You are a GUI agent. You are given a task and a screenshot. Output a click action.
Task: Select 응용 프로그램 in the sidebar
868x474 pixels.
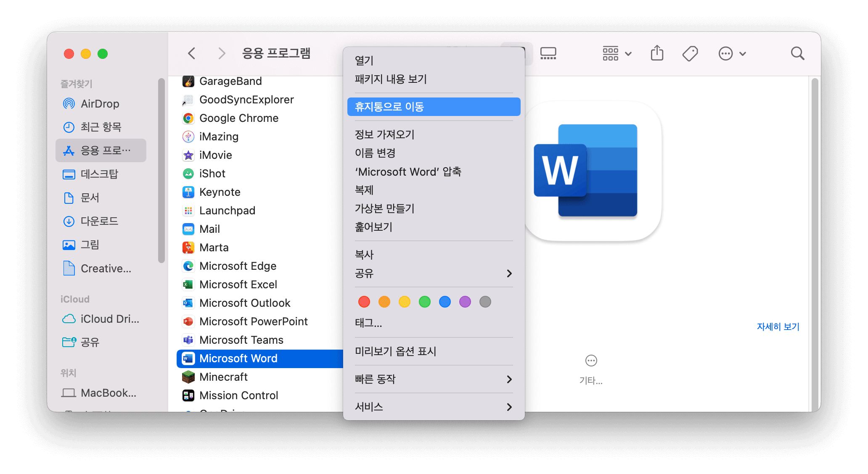pyautogui.click(x=101, y=150)
